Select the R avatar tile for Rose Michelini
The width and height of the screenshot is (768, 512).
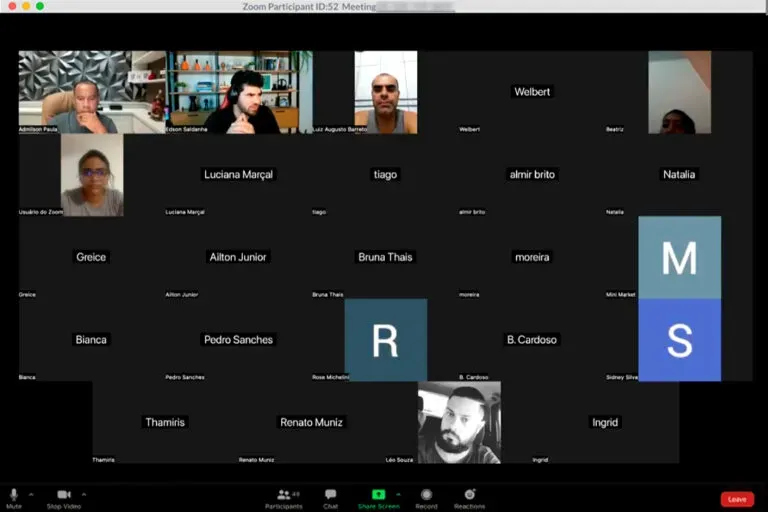[385, 340]
